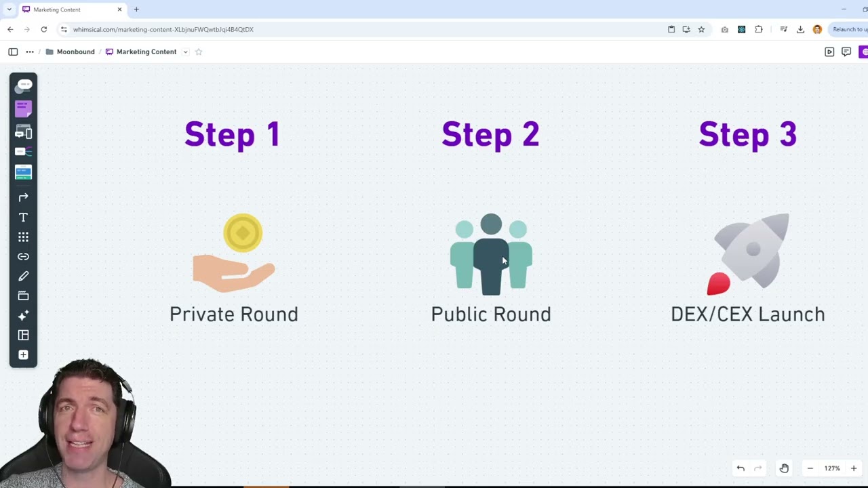This screenshot has height=488, width=868.
Task: Open the grid shapes tool
Action: (24, 237)
